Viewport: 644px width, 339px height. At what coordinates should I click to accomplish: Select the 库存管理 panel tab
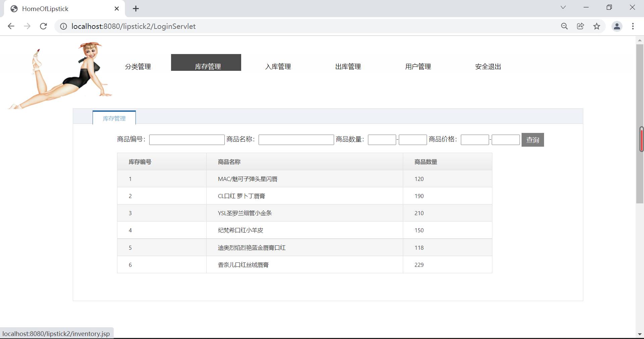114,118
